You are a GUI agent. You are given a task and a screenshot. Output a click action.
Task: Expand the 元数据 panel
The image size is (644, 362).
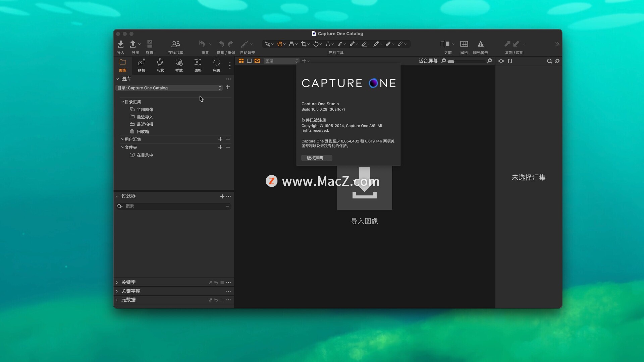pos(117,300)
